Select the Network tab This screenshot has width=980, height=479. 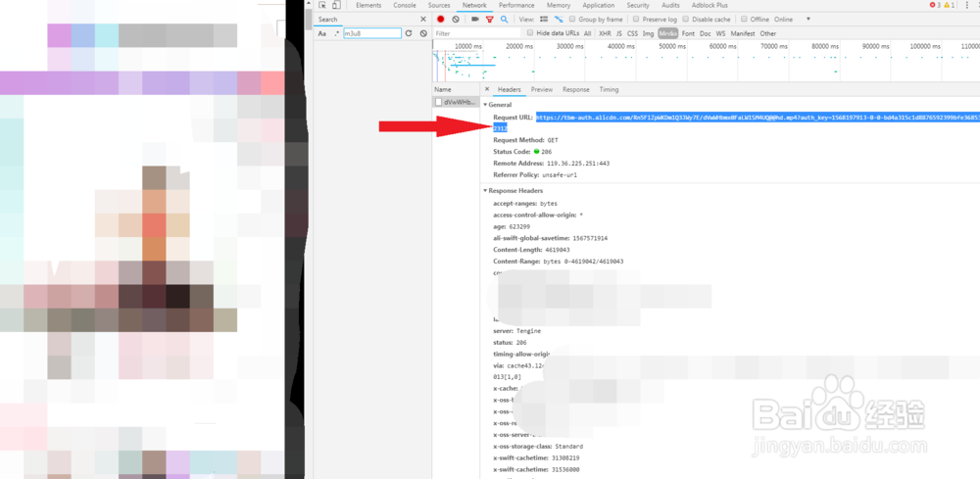point(474,5)
